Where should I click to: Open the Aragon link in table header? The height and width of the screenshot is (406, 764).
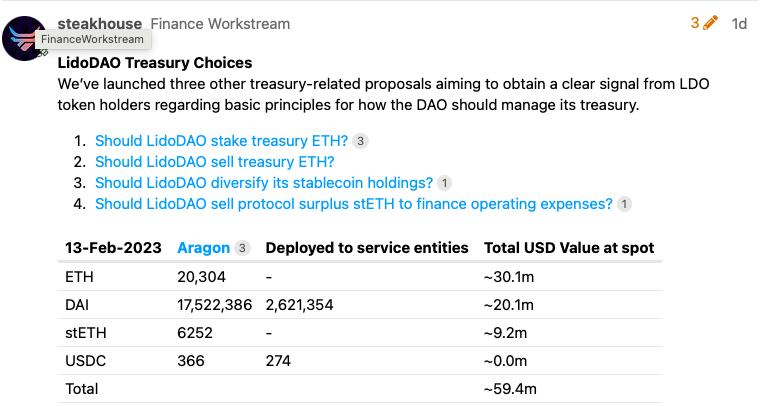pyautogui.click(x=203, y=248)
